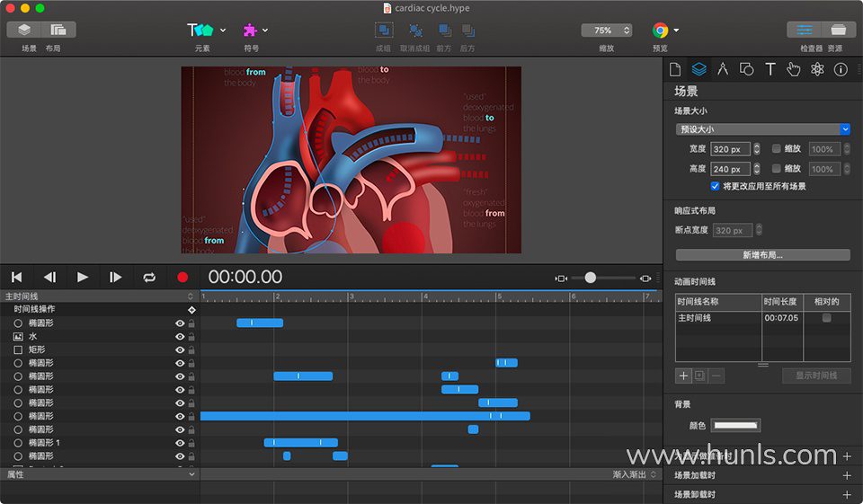Open the Document inspector tab icon

(676, 69)
